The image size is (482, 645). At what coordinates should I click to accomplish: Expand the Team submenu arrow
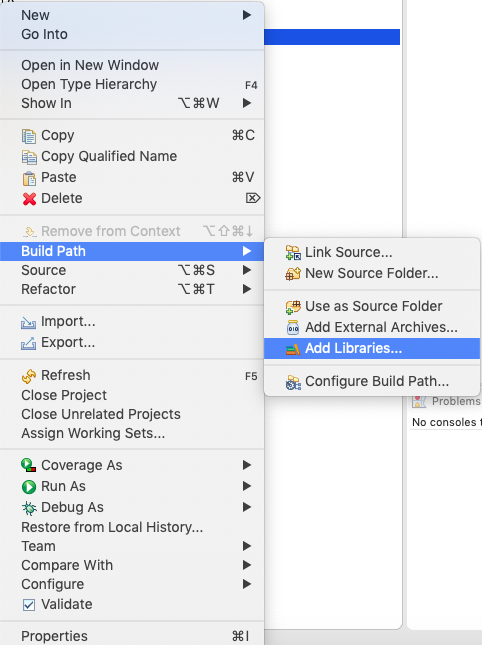coord(247,546)
